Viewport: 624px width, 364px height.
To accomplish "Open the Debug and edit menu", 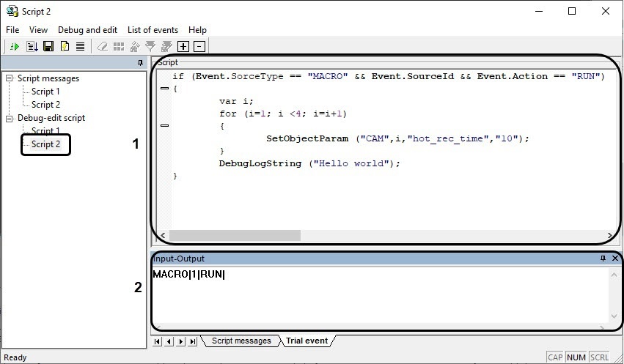I will click(x=87, y=30).
